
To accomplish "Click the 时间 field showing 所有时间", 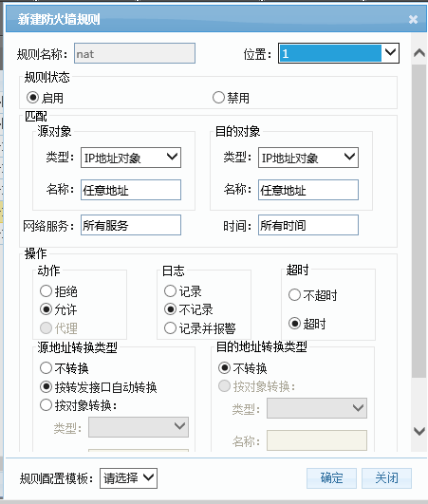I will click(x=308, y=225).
